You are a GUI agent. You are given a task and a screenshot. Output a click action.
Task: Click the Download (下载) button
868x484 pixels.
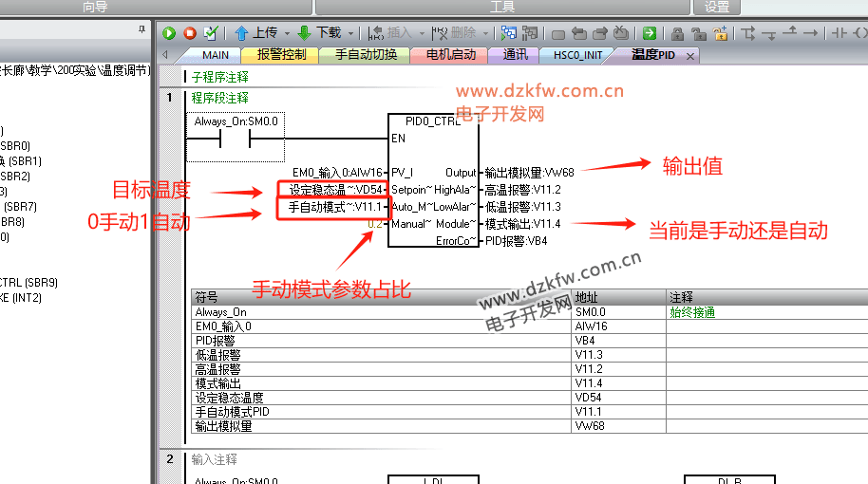click(320, 33)
